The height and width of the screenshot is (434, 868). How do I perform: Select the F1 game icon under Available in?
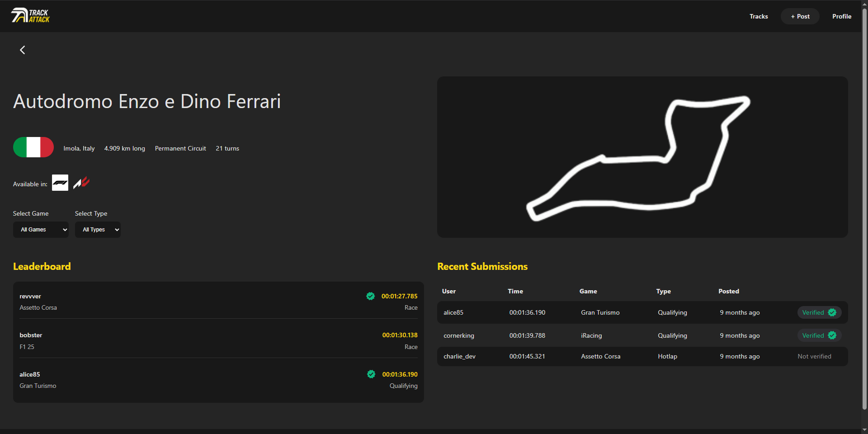pyautogui.click(x=60, y=183)
